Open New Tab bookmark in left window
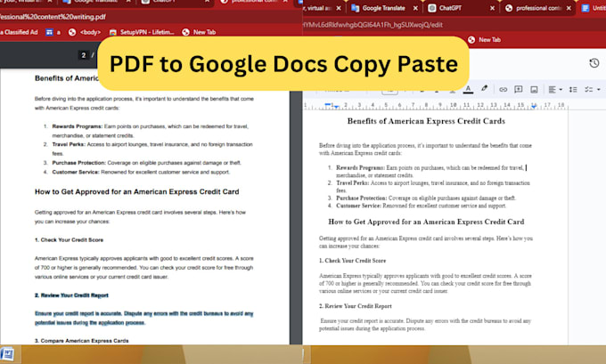 click(x=199, y=32)
